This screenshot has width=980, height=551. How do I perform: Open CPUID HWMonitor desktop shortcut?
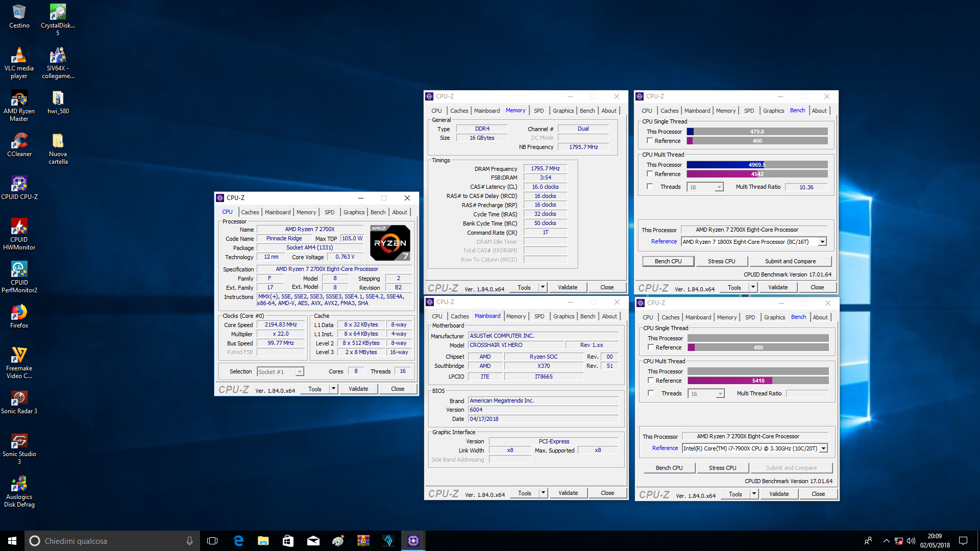(19, 227)
